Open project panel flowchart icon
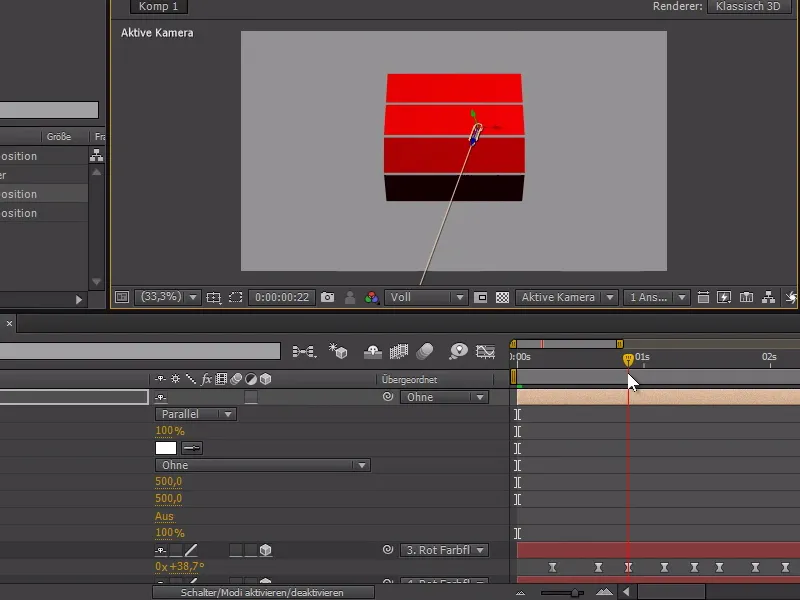Image resolution: width=800 pixels, height=600 pixels. coord(96,155)
